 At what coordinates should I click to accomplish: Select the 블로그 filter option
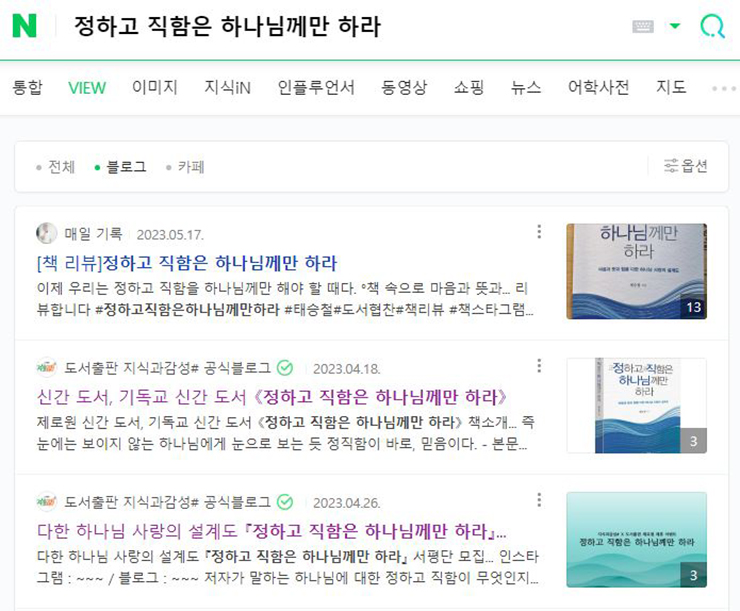(x=121, y=167)
